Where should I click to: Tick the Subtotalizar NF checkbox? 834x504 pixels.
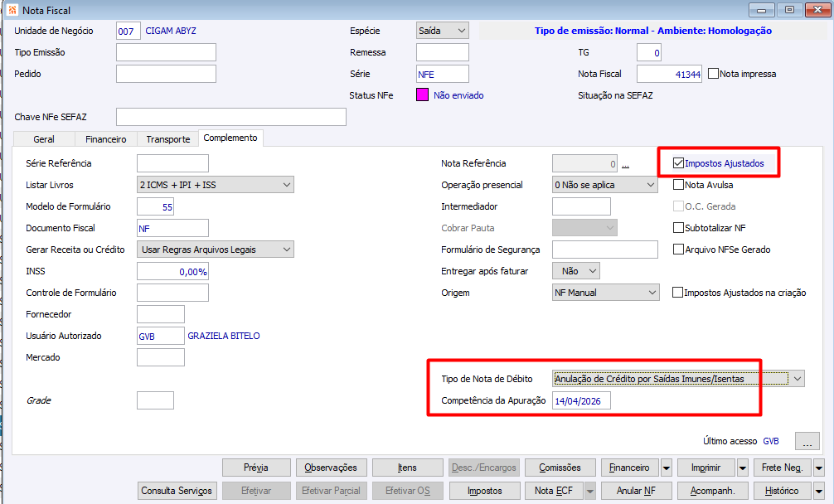tap(678, 227)
